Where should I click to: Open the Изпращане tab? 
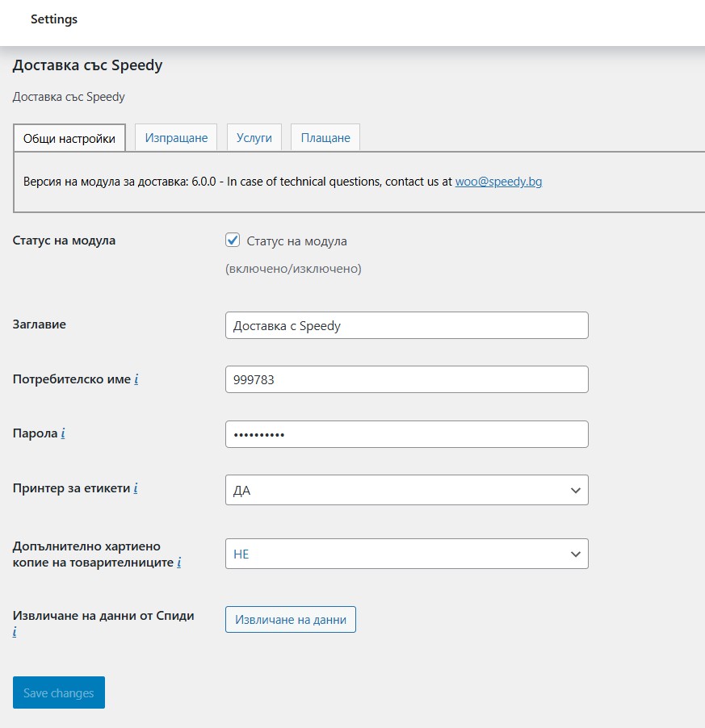pos(176,138)
